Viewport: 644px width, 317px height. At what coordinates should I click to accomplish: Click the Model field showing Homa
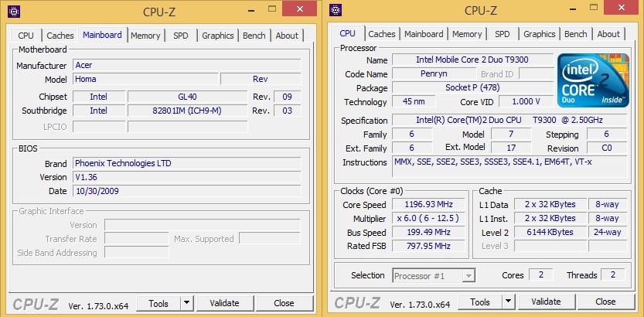point(145,79)
